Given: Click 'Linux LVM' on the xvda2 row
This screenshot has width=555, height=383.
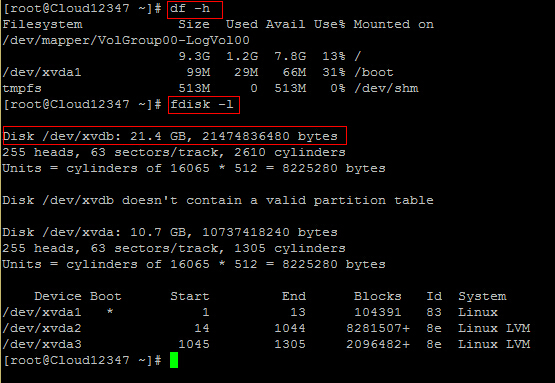Looking at the screenshot, I should pyautogui.click(x=494, y=328).
